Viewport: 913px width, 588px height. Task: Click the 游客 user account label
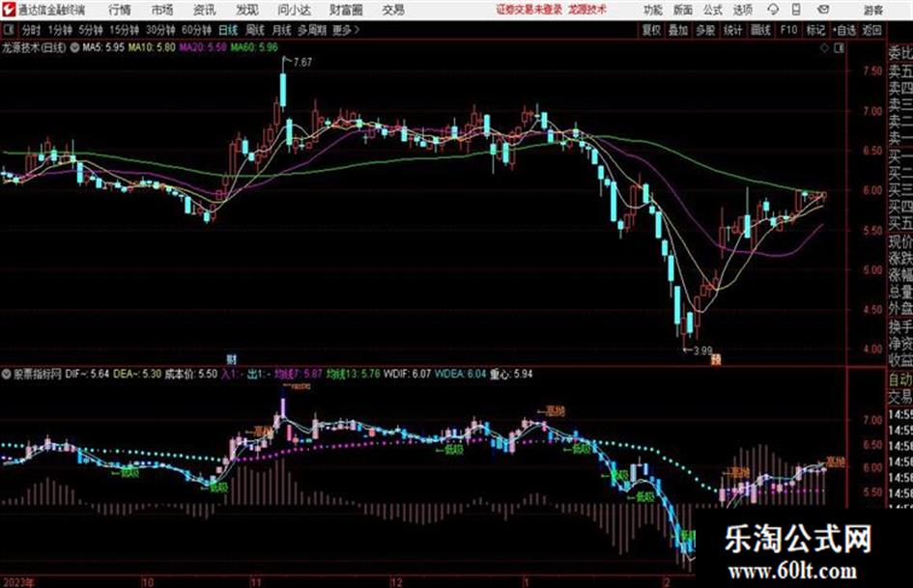coord(872,10)
